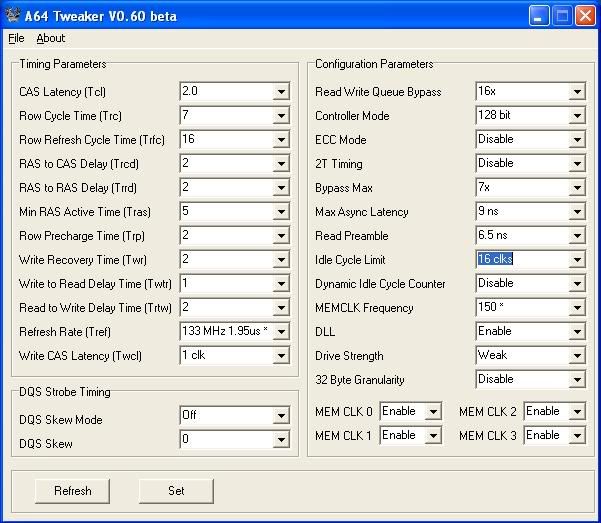Expand the Max Async Latency dropdown

point(577,212)
